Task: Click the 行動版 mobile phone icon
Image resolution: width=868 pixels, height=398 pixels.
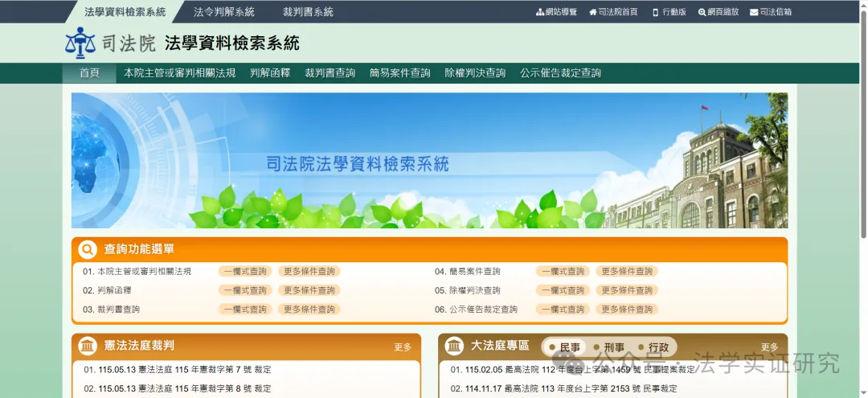Action: pyautogui.click(x=656, y=12)
